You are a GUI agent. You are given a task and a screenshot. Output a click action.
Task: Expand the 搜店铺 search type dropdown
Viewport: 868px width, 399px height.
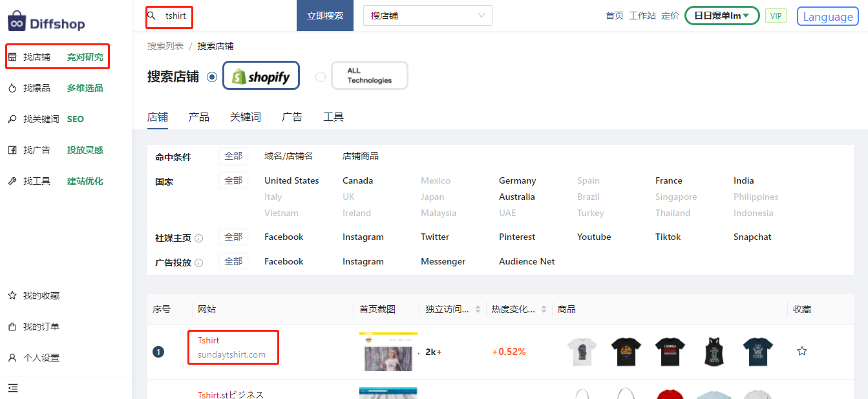tap(427, 16)
